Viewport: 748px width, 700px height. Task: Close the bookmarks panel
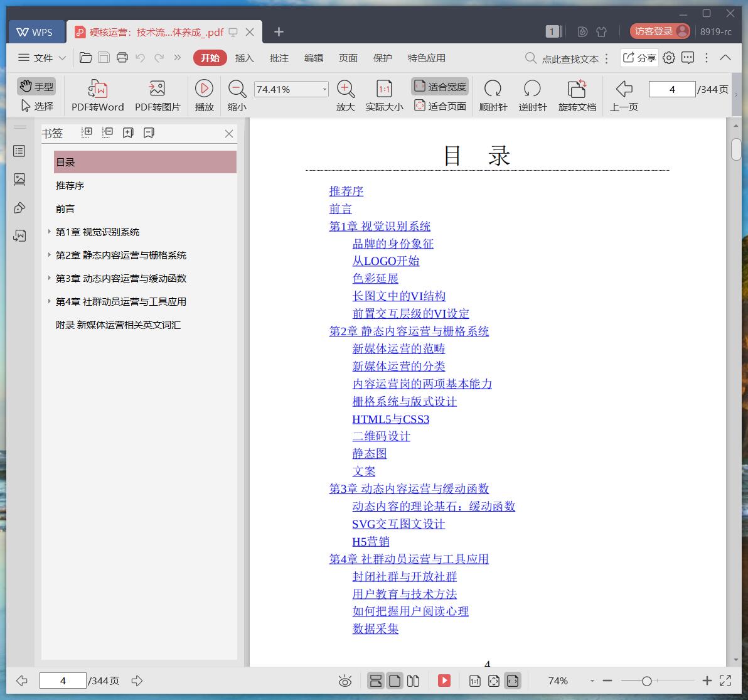pyautogui.click(x=229, y=134)
